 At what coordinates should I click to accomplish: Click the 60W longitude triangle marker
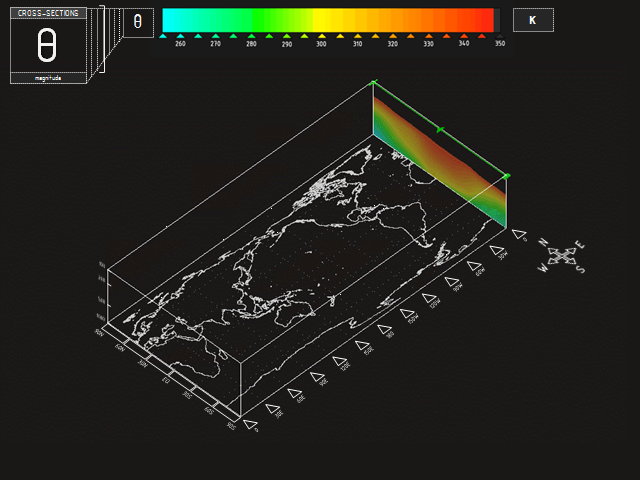coord(475,266)
